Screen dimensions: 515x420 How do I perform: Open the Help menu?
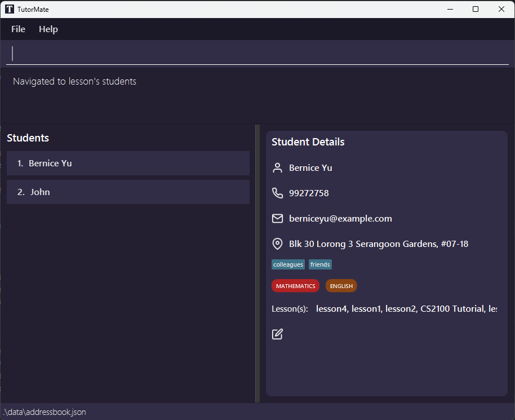point(48,29)
